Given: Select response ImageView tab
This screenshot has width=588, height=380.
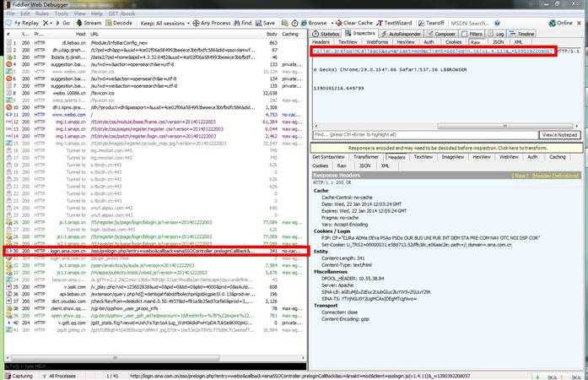Looking at the screenshot, I should pyautogui.click(x=453, y=157).
